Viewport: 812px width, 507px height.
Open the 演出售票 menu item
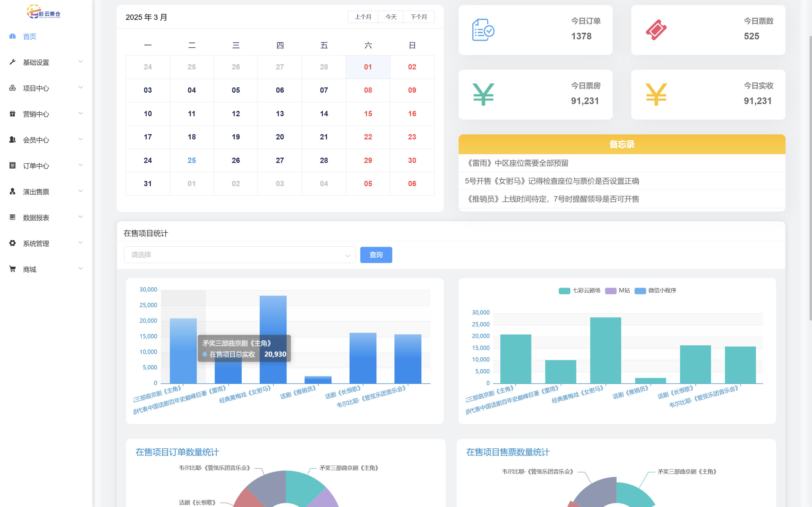coord(36,192)
